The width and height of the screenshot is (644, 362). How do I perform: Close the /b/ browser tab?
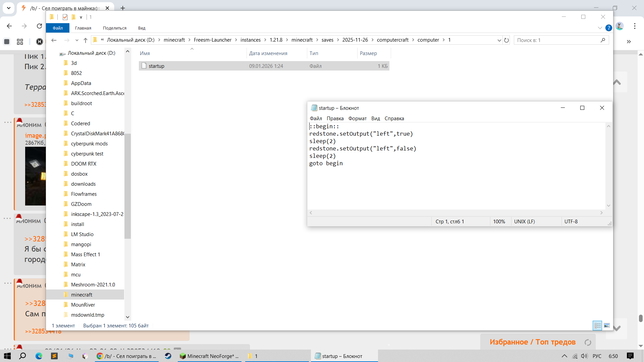(x=107, y=8)
